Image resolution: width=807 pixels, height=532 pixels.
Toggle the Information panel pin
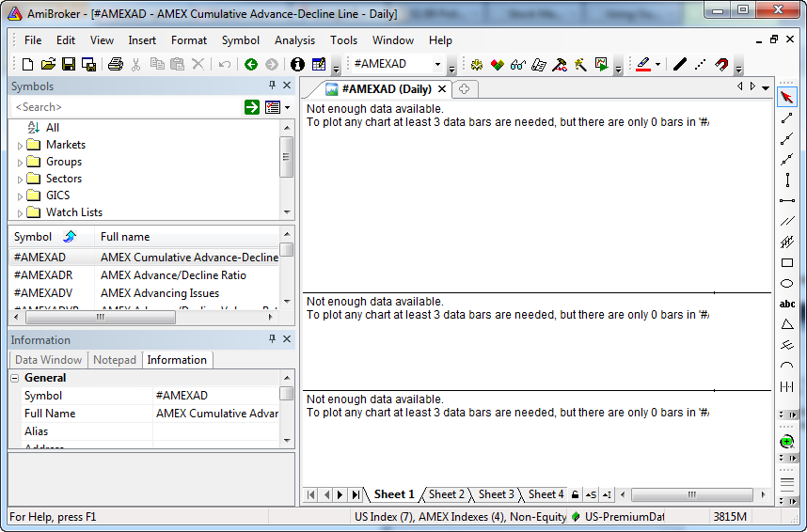(x=272, y=339)
